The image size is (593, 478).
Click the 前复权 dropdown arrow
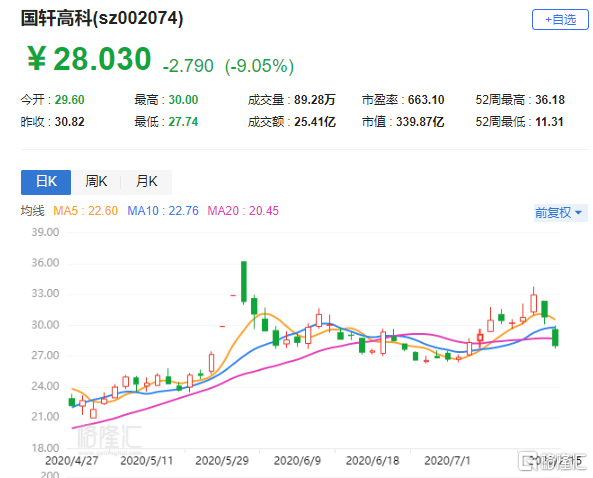pos(578,213)
